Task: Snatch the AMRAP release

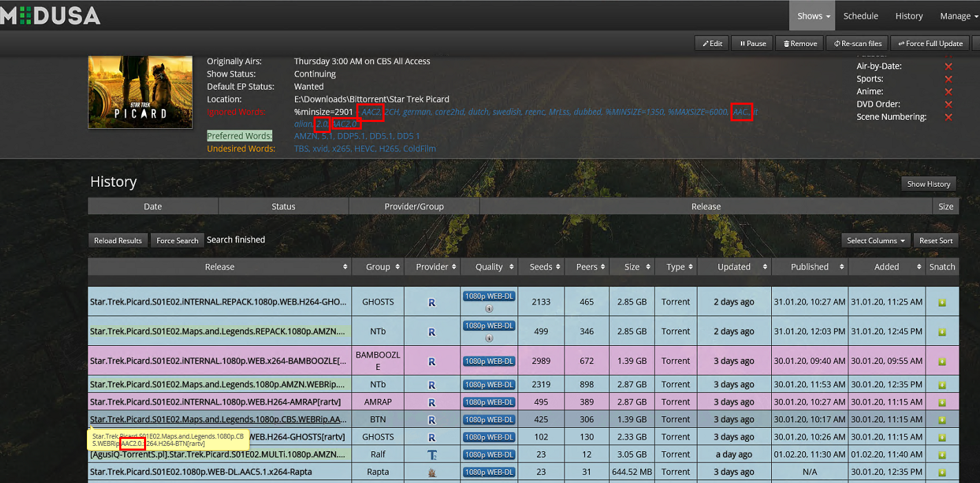Action: [941, 402]
